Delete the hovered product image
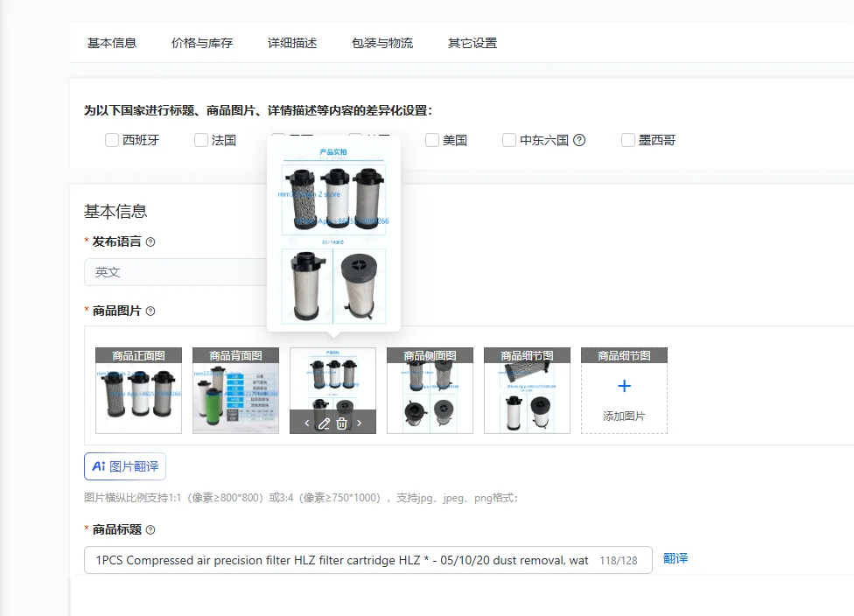This screenshot has width=854, height=616. click(x=341, y=423)
